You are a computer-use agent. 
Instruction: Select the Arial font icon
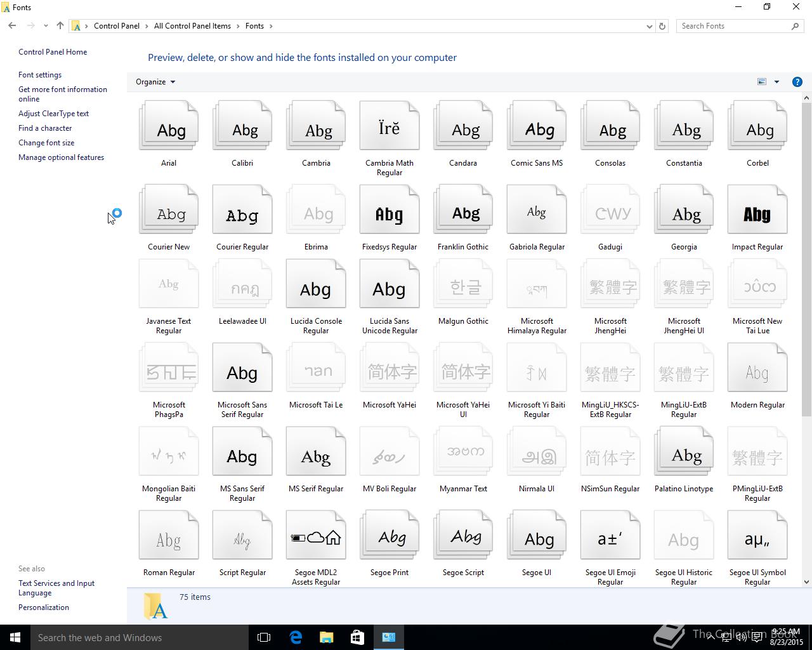(169, 126)
